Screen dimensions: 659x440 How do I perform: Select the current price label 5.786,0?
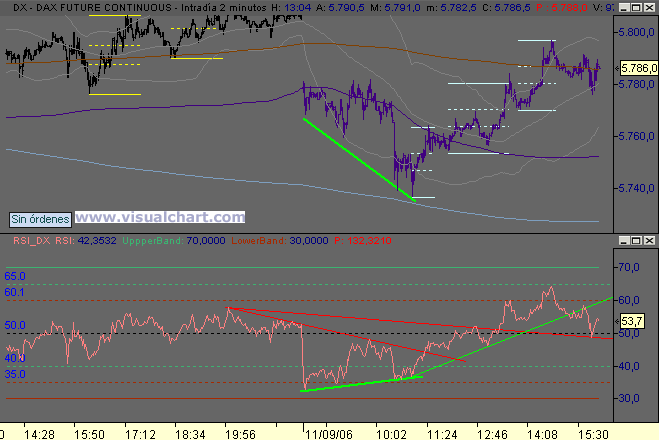[x=639, y=68]
